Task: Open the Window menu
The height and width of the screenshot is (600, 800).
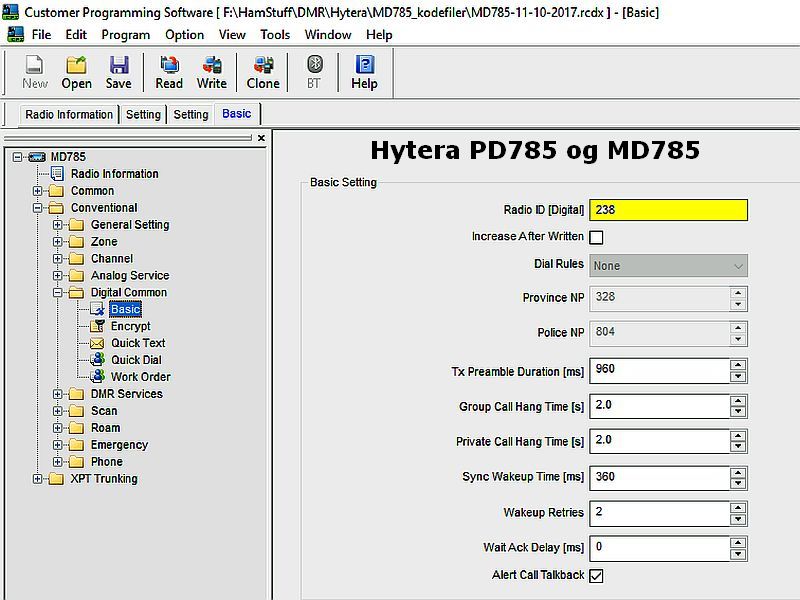Action: [328, 35]
